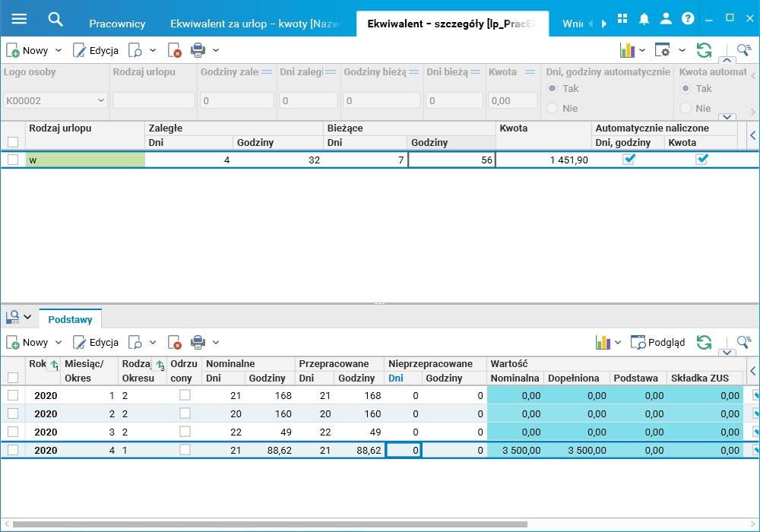Select the Podstawy tab
The image size is (760, 532).
(x=71, y=319)
